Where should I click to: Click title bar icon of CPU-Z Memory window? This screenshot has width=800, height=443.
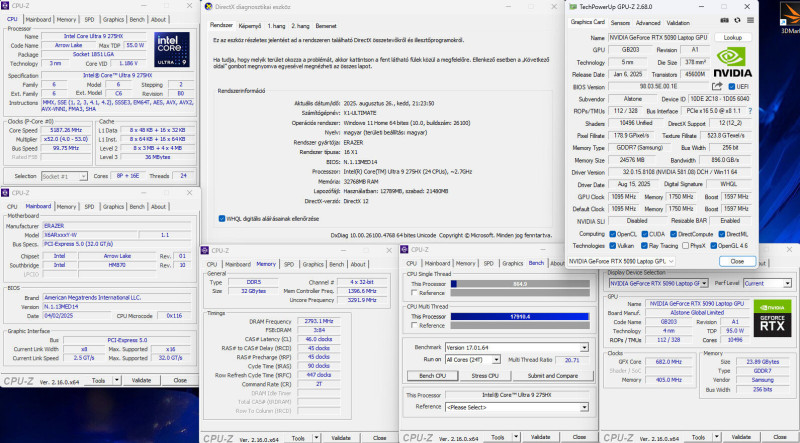205,251
